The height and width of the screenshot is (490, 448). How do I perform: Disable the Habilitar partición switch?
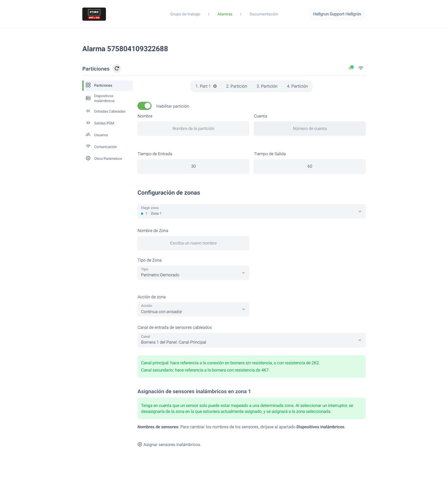(144, 106)
